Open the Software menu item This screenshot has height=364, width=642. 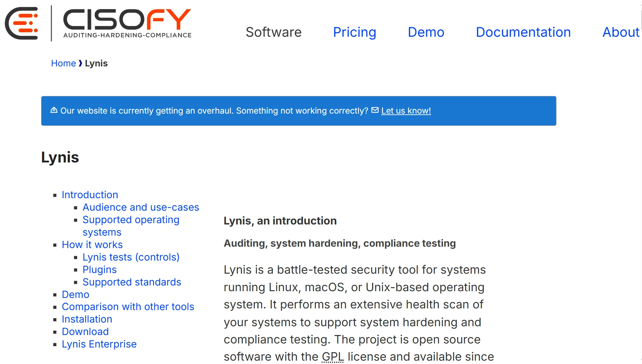coord(274,32)
